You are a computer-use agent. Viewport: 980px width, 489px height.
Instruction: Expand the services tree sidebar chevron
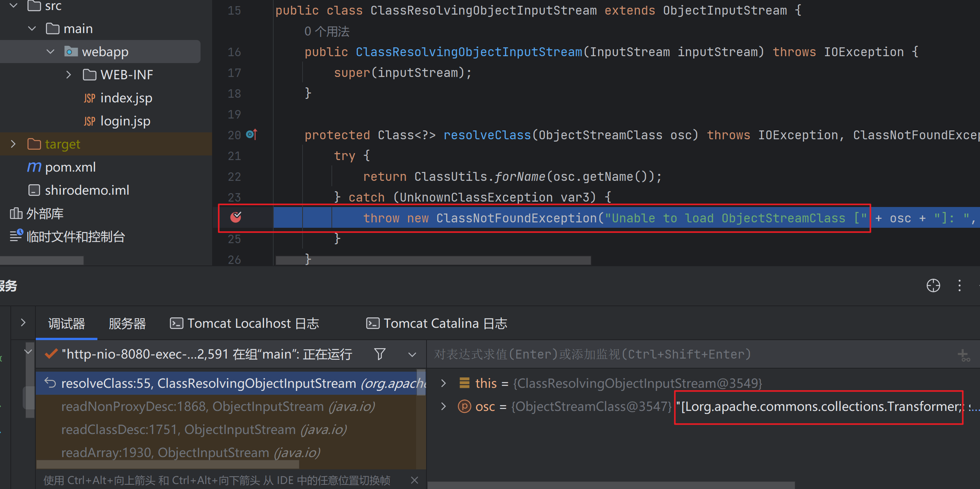click(23, 322)
